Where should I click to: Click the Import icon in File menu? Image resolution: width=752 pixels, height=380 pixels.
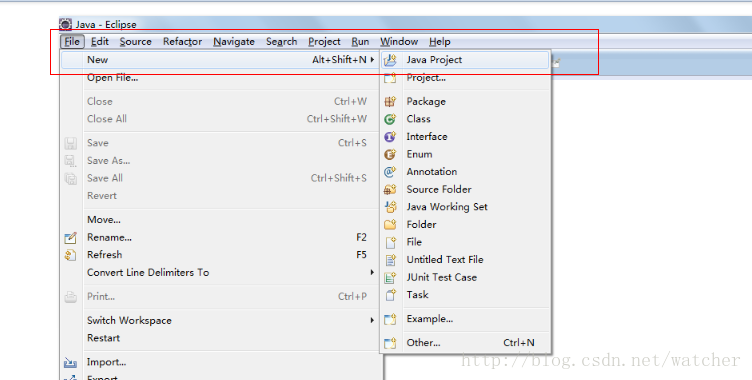(70, 362)
